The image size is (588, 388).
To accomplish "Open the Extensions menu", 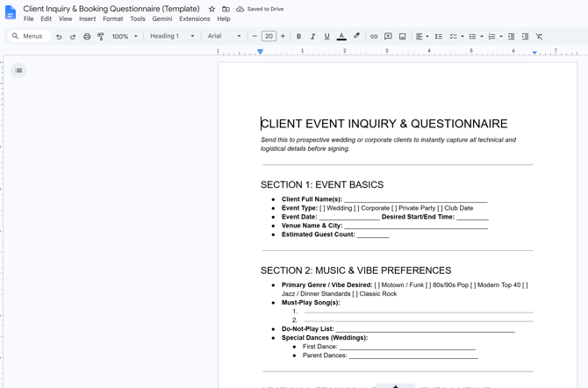I will (195, 18).
